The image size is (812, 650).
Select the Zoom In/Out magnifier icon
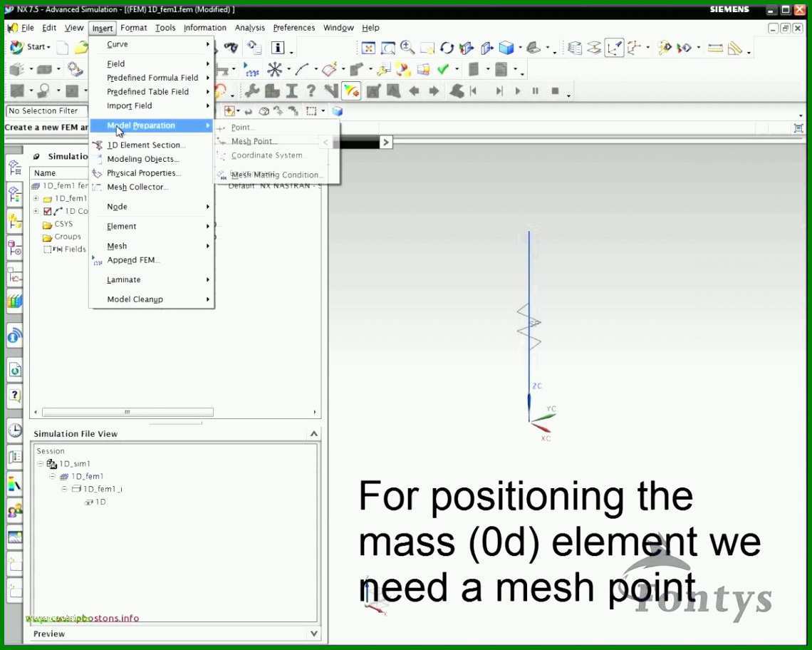(x=407, y=48)
